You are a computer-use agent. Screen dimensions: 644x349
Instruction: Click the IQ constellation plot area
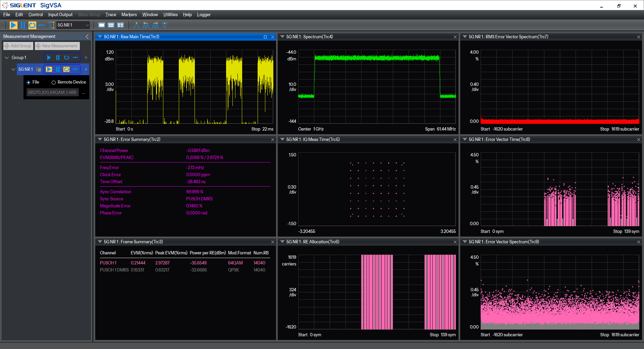(x=377, y=189)
